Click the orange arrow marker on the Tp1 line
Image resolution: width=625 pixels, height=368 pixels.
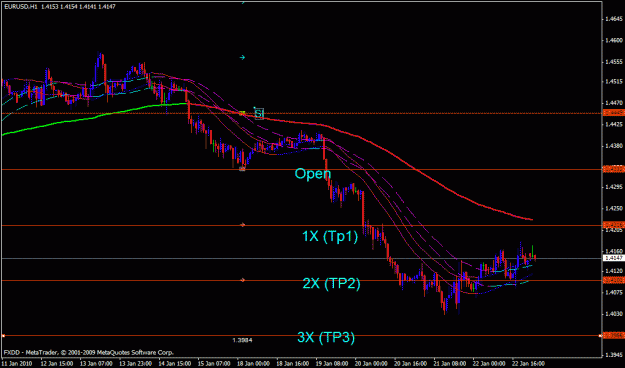pos(242,225)
